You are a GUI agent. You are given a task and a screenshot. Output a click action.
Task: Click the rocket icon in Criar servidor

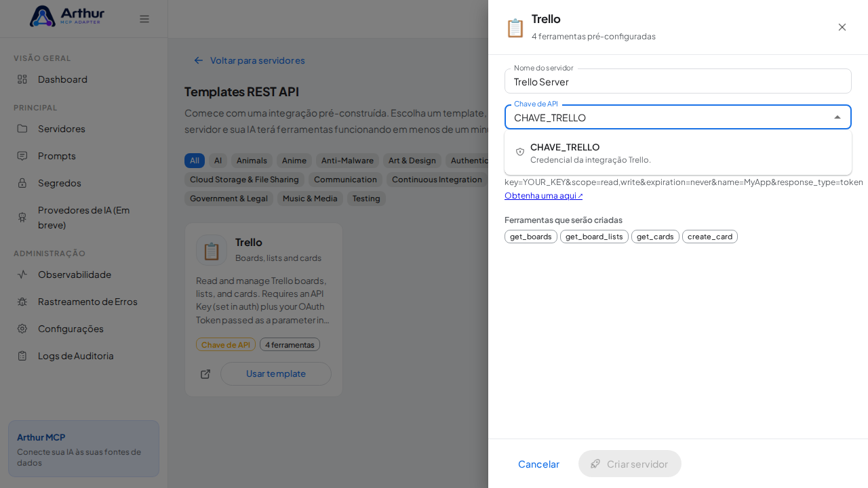[x=595, y=464]
